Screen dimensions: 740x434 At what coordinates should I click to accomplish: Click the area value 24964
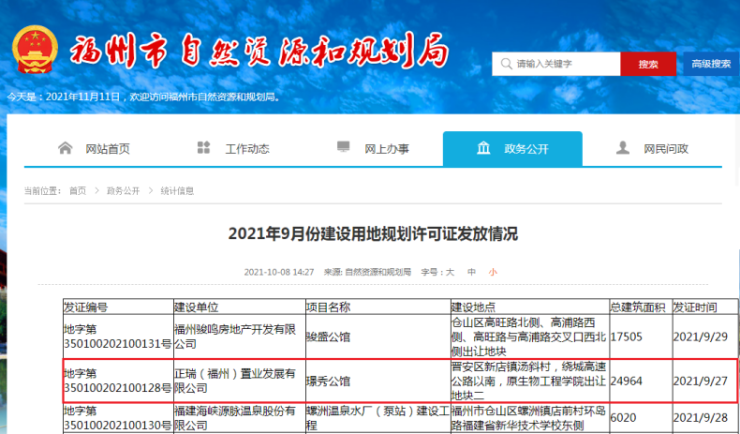627,381
